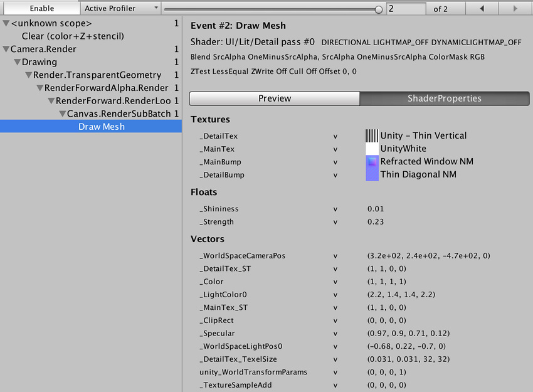Click the Enable button
The height and width of the screenshot is (392, 533).
(41, 8)
